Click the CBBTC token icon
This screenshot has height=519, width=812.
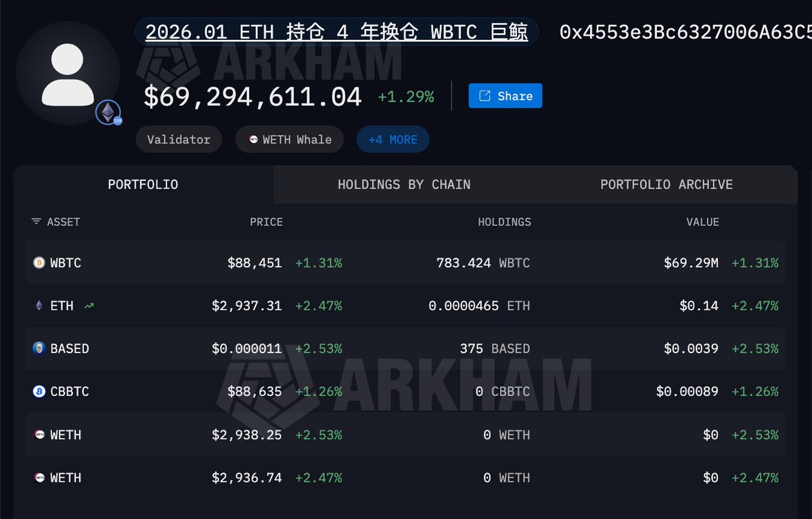39,391
